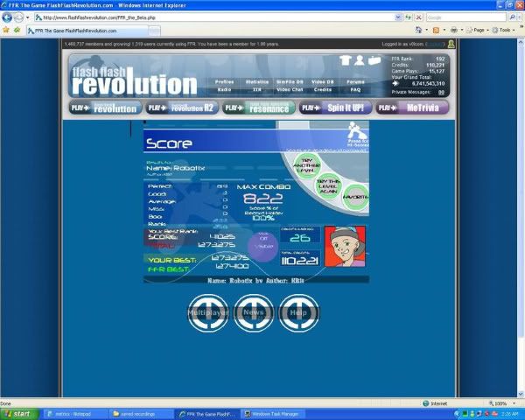Open the Forums nav link

pos(355,81)
